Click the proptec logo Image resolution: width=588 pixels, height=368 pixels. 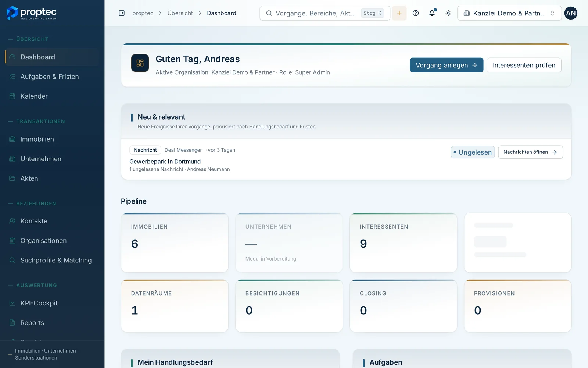(x=32, y=13)
